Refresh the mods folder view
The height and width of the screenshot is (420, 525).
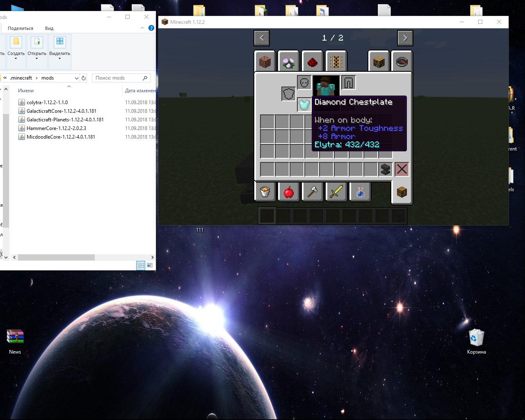tap(84, 78)
